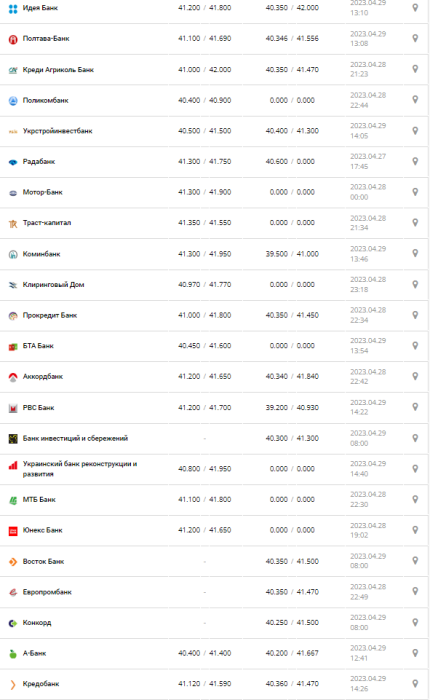Screen dimensions: 430x700
Task: Click the Коминбанк rate 41.300 / 41.950
Action: (205, 254)
